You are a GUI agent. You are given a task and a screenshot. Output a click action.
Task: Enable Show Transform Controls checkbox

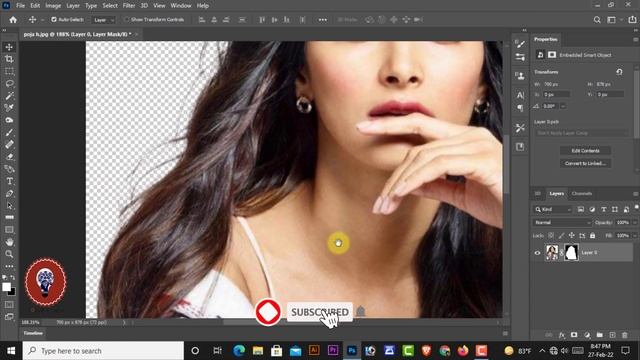127,20
